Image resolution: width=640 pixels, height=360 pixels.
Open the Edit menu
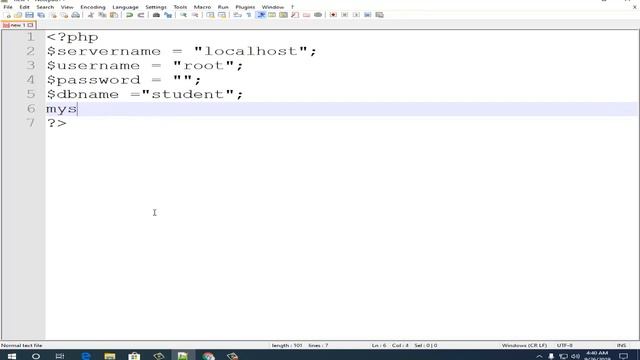point(24,7)
